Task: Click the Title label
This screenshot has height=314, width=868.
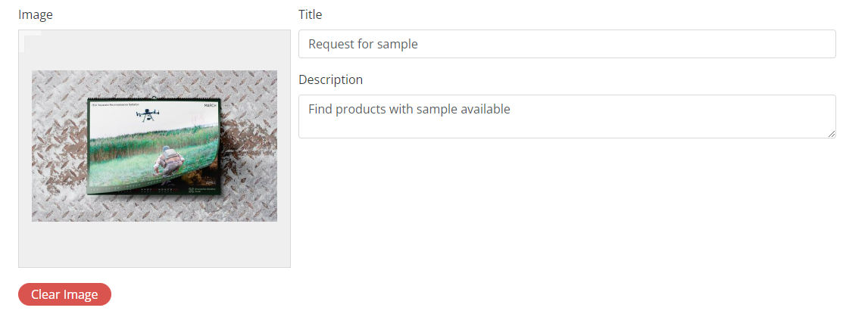Action: tap(311, 14)
